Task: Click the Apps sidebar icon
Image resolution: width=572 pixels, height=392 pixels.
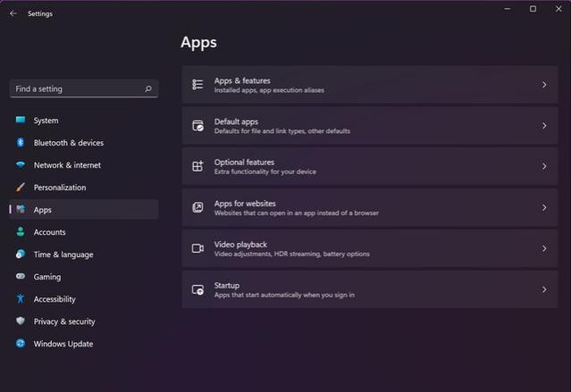Action: (x=21, y=209)
